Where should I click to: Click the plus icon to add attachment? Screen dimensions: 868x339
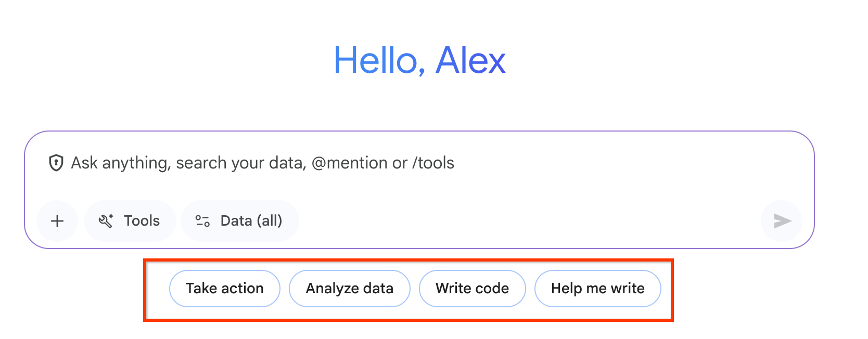point(57,221)
